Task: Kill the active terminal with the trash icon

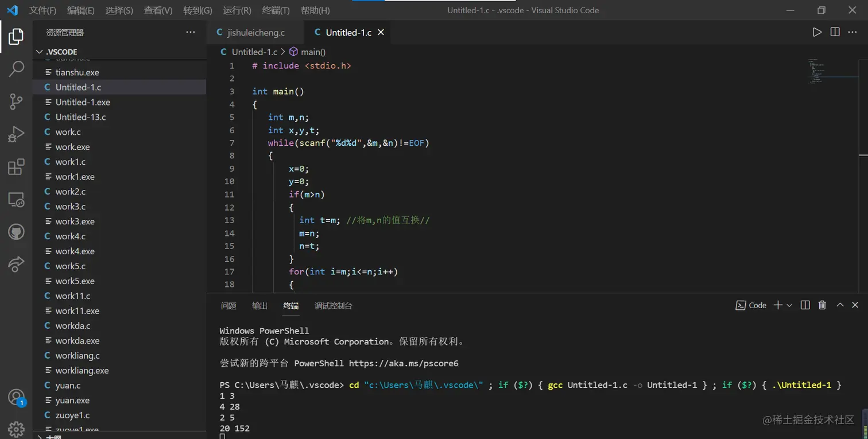Action: coord(821,305)
